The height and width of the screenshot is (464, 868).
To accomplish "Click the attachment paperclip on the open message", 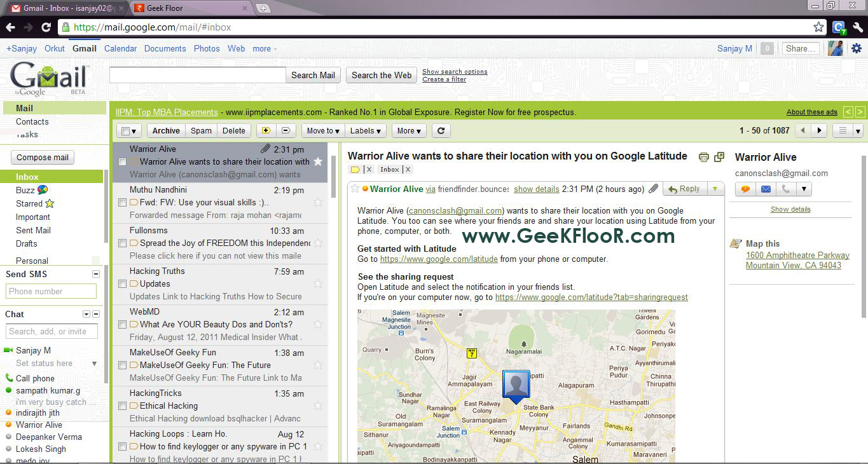I will click(654, 188).
